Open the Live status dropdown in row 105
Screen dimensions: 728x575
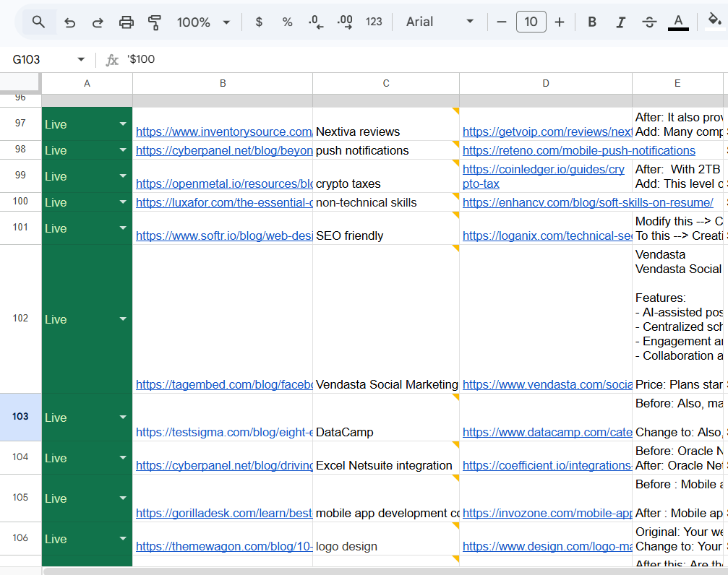click(123, 498)
